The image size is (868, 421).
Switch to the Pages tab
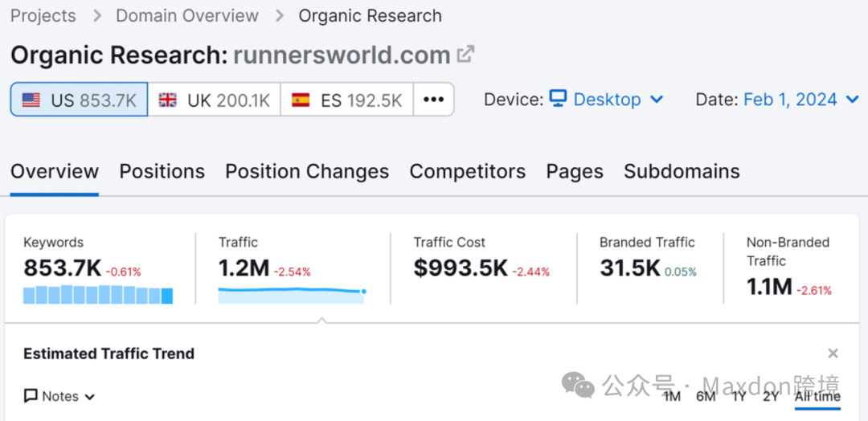pyautogui.click(x=575, y=171)
